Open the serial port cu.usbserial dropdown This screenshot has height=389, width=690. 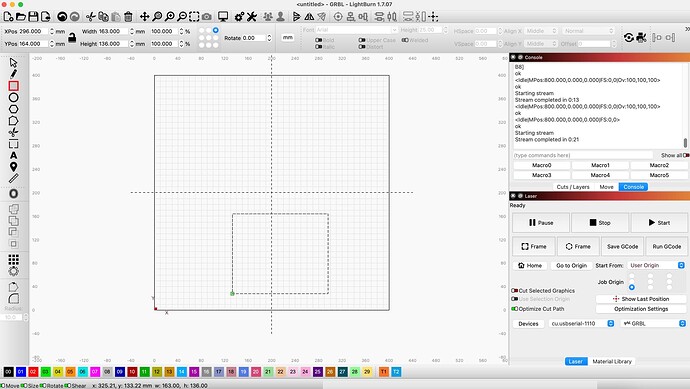click(x=582, y=323)
